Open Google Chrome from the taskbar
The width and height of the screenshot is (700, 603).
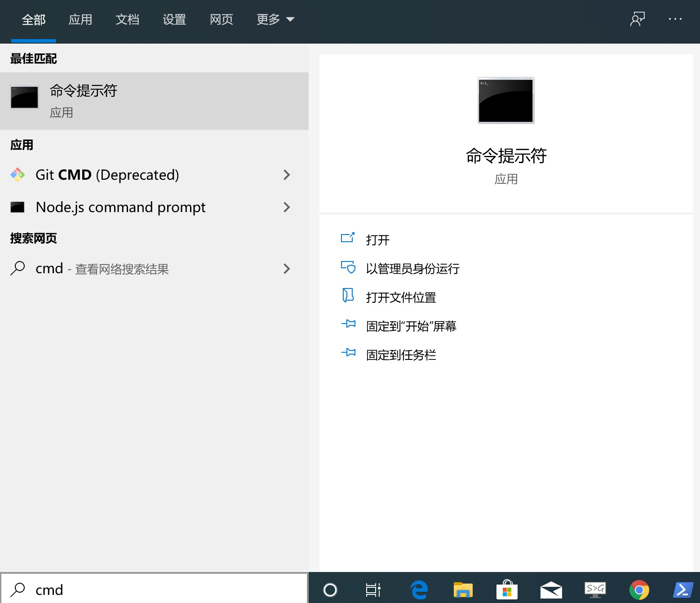(639, 589)
